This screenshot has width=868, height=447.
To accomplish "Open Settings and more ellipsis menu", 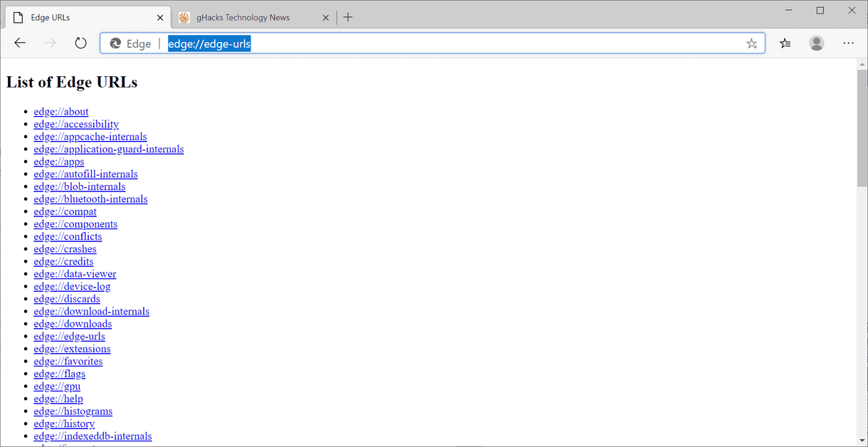I will pos(848,43).
